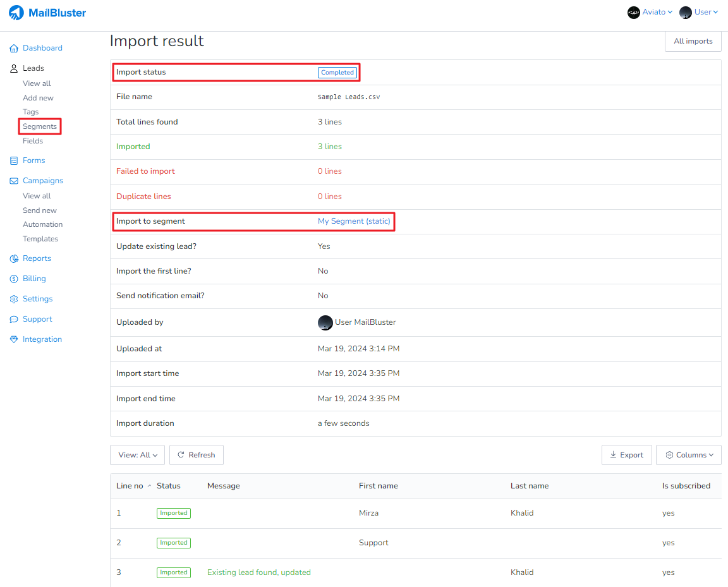Open Reports via the chart icon
The width and height of the screenshot is (728, 587).
[14, 258]
